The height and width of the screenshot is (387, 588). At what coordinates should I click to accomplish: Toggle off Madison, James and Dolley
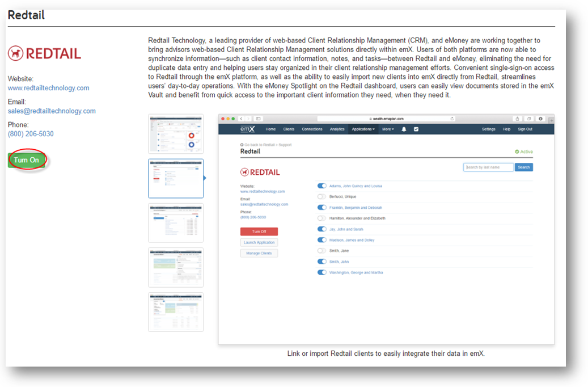point(322,240)
